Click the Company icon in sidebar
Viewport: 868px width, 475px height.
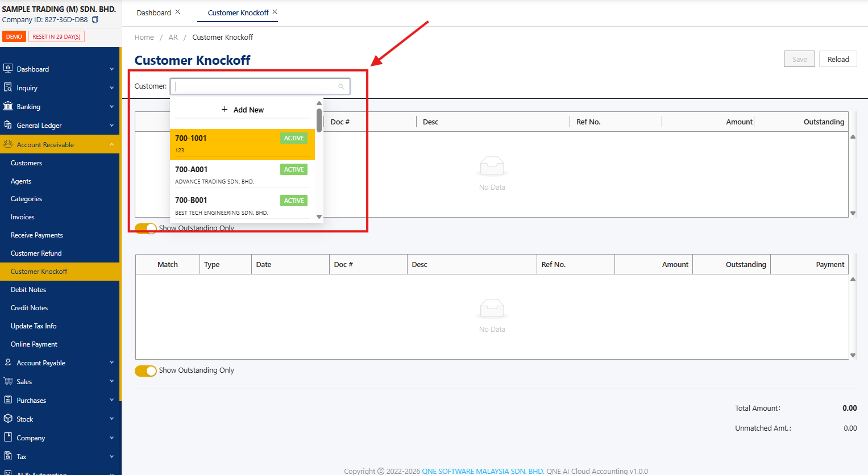point(8,438)
